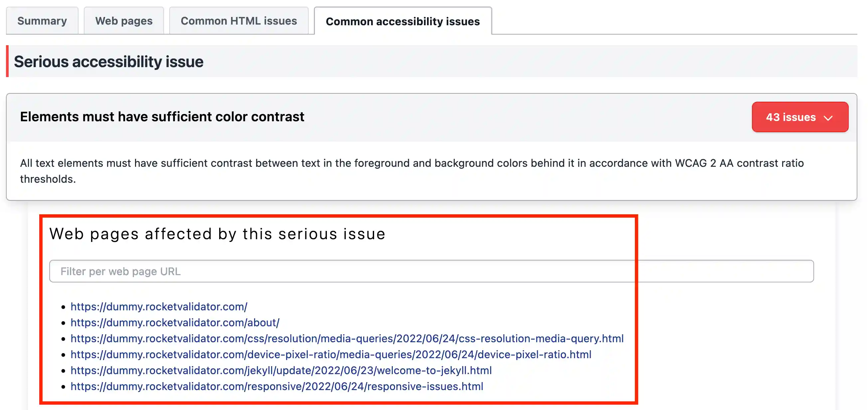The height and width of the screenshot is (410, 868).
Task: Open the device-pixel-ratio.html link
Action: click(x=331, y=355)
